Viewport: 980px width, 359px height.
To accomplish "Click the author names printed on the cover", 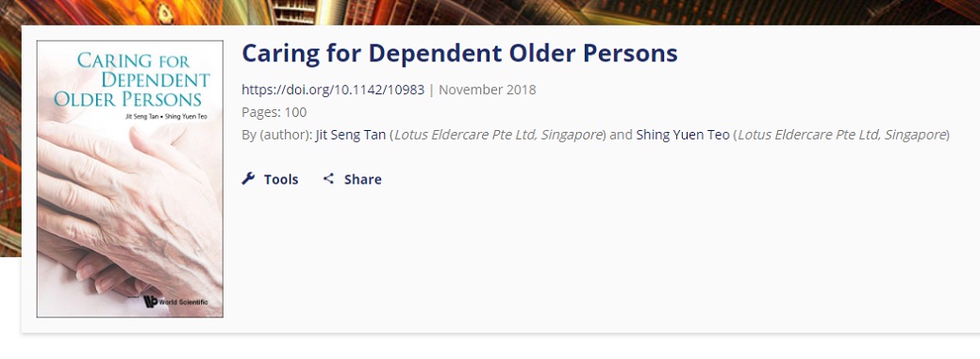I will (x=166, y=117).
